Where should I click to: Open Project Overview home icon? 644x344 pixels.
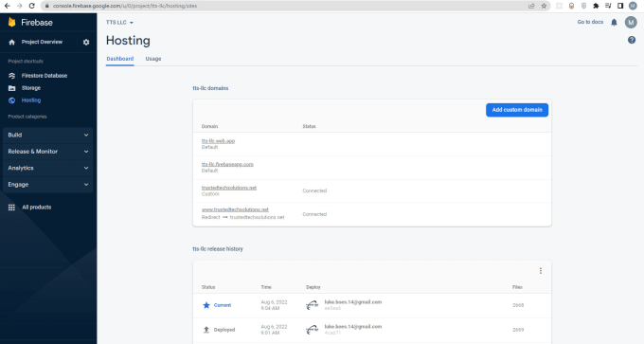11,42
